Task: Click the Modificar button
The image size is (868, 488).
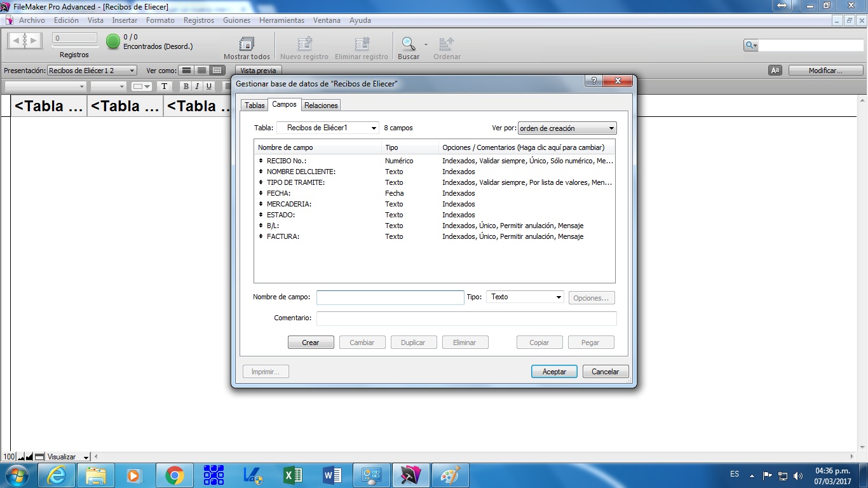Action: pos(825,71)
